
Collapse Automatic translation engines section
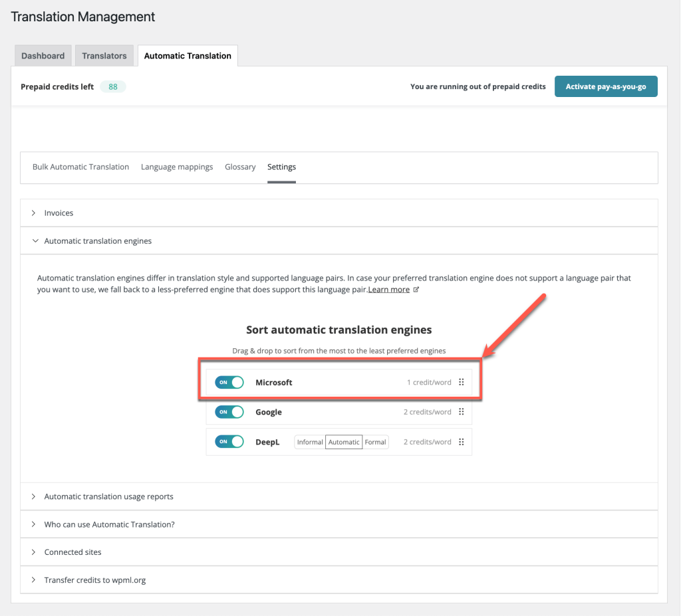coord(98,241)
